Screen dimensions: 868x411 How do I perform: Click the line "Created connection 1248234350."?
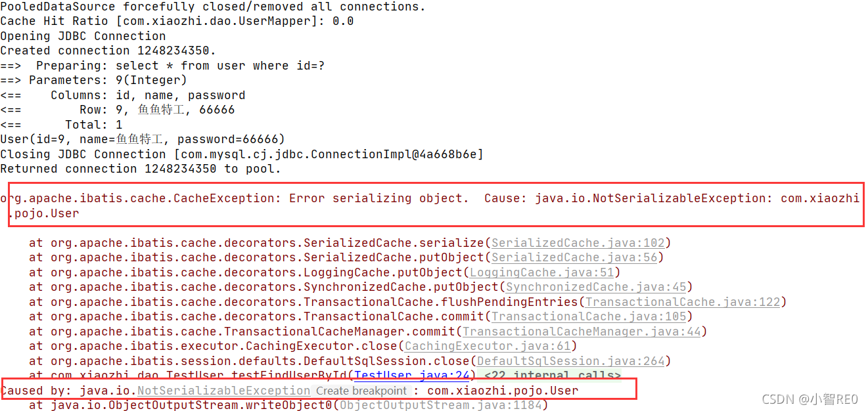click(x=108, y=51)
